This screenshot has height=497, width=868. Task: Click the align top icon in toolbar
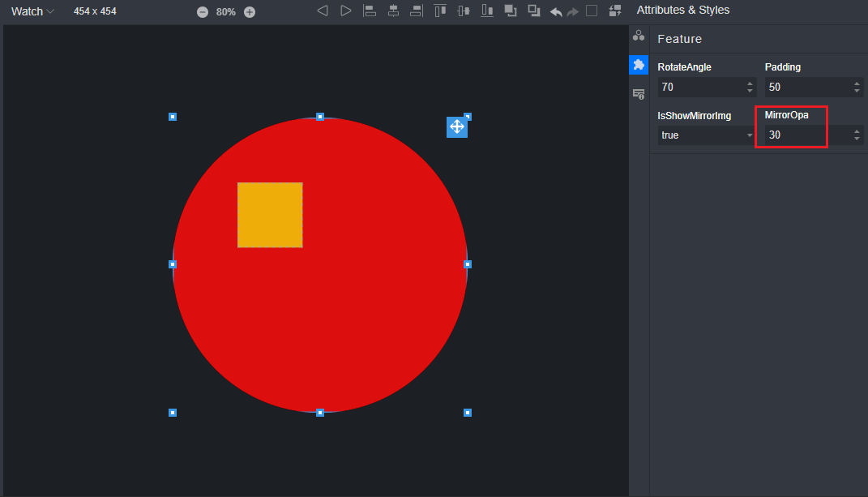pos(440,11)
